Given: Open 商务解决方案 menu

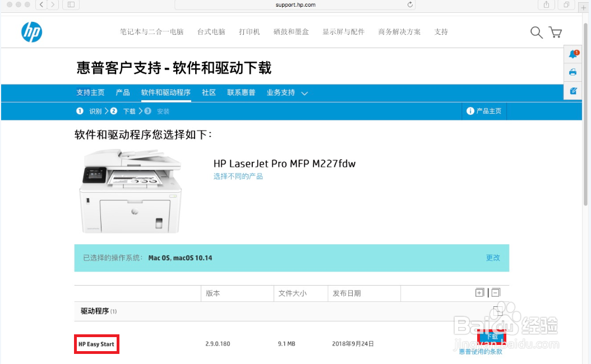Looking at the screenshot, I should click(399, 32).
